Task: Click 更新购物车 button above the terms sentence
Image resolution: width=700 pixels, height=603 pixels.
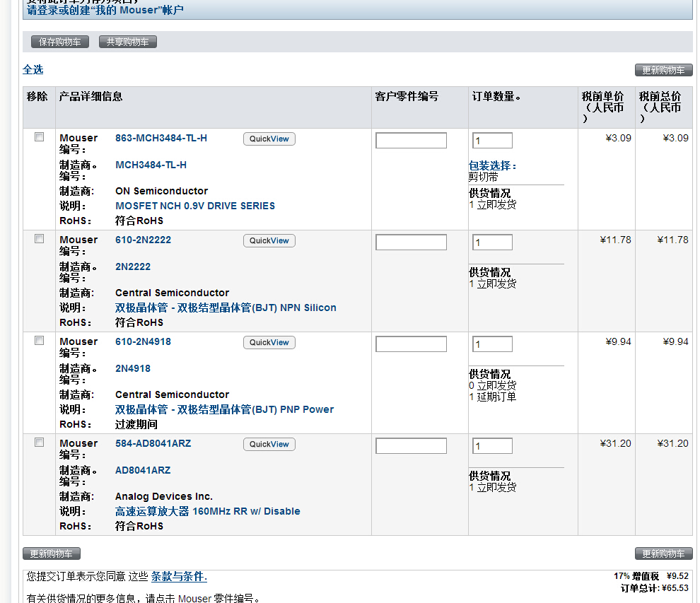Action: click(52, 554)
